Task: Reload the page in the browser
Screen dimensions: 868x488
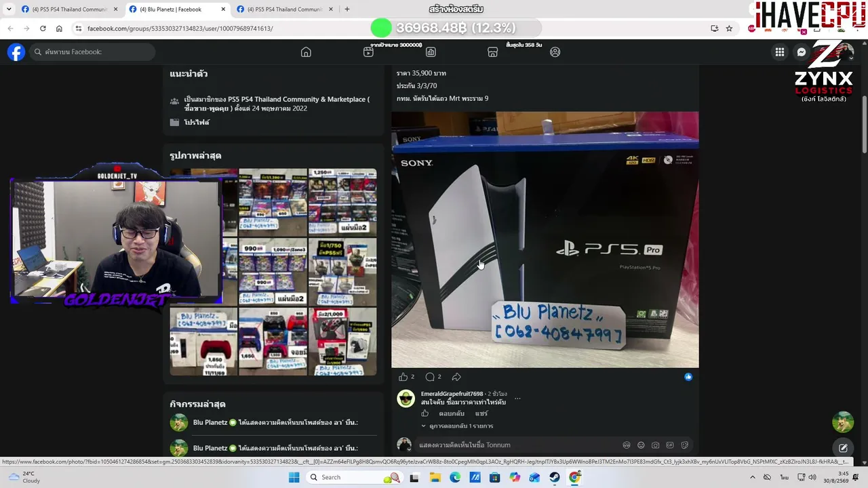Action: [43, 28]
